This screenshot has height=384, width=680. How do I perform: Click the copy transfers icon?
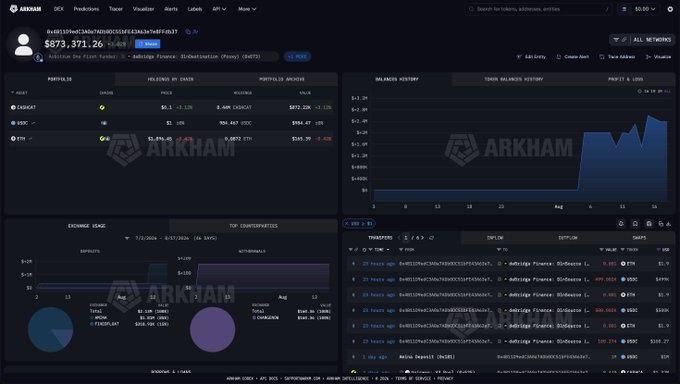click(x=660, y=223)
